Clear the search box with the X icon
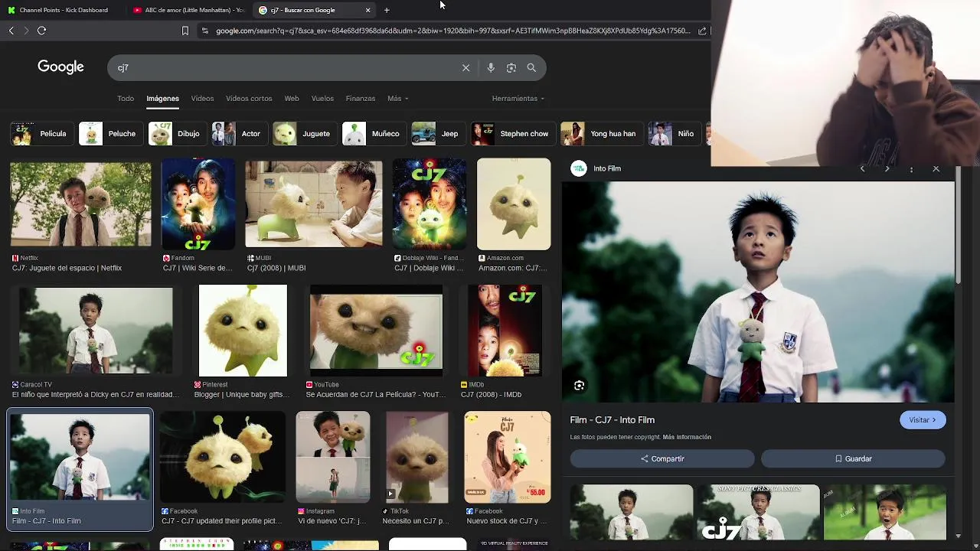 [x=465, y=67]
